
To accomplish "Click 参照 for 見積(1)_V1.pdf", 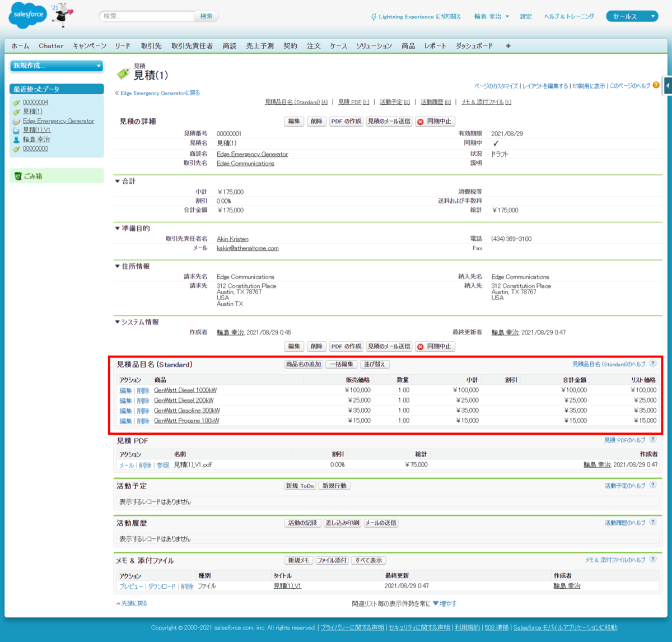I will [162, 465].
